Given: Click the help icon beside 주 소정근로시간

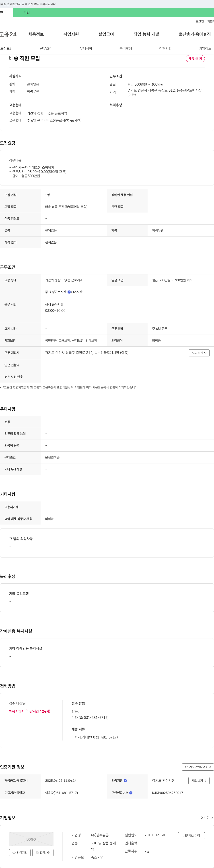Looking at the screenshot, I should pyautogui.click(x=69, y=292).
